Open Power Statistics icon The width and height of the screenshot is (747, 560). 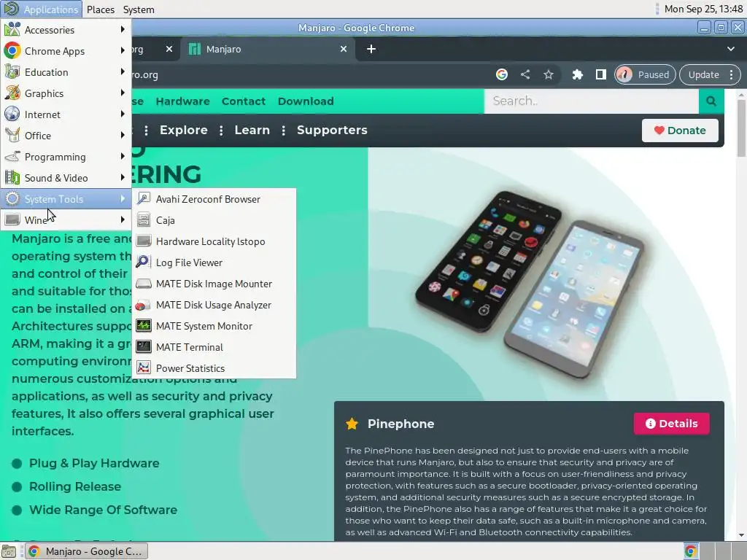[144, 368]
